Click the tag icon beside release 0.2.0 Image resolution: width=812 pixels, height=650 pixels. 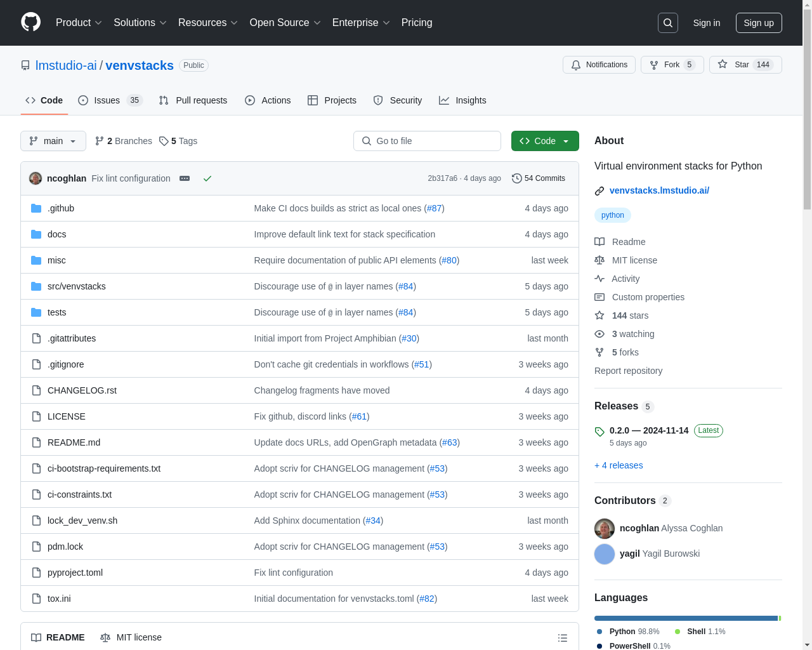[x=599, y=432]
